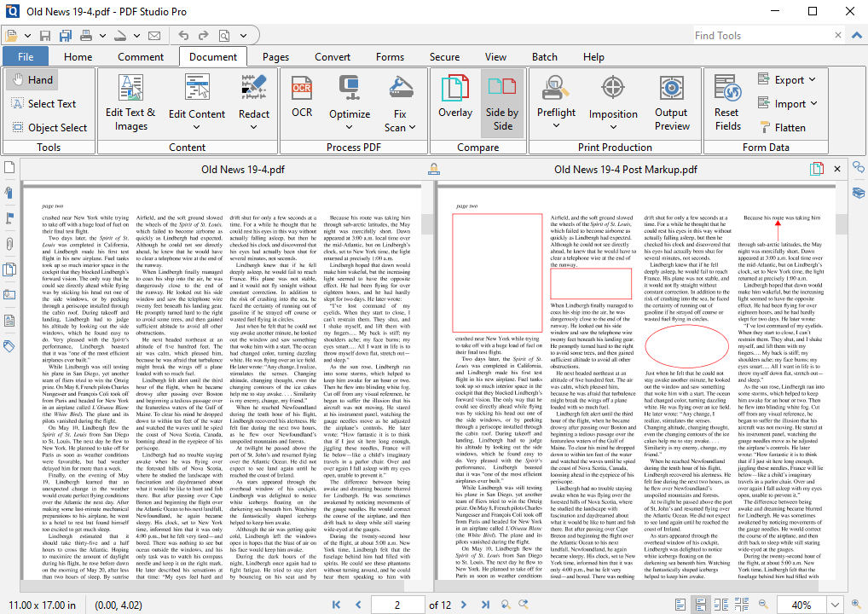Image resolution: width=868 pixels, height=614 pixels.
Task: Open the Convert ribbon tab
Action: point(332,56)
